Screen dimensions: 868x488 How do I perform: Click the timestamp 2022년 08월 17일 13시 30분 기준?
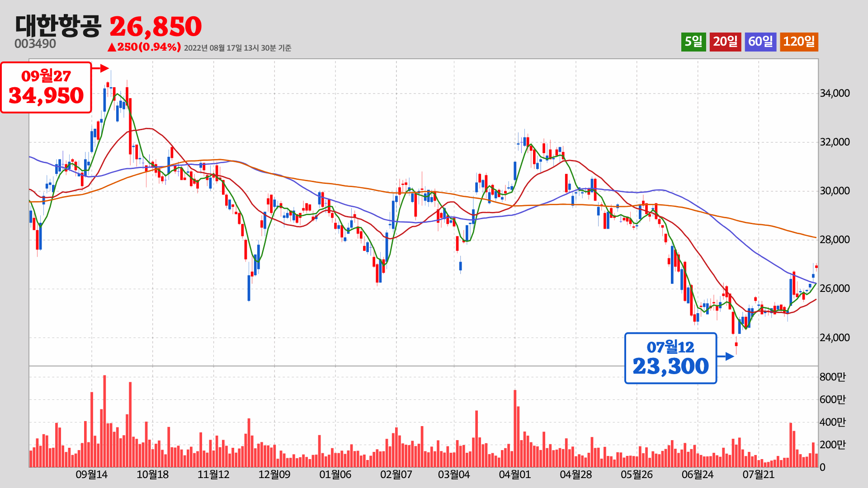[x=237, y=48]
